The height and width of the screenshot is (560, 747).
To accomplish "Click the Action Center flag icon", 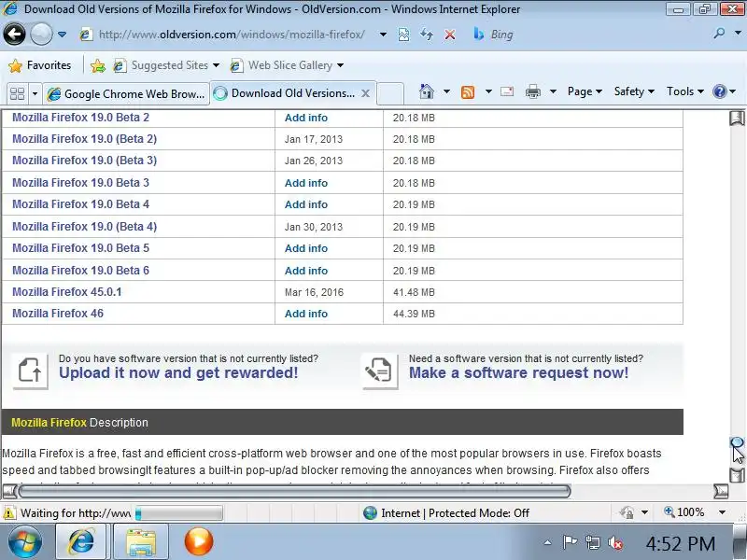I will tap(570, 542).
